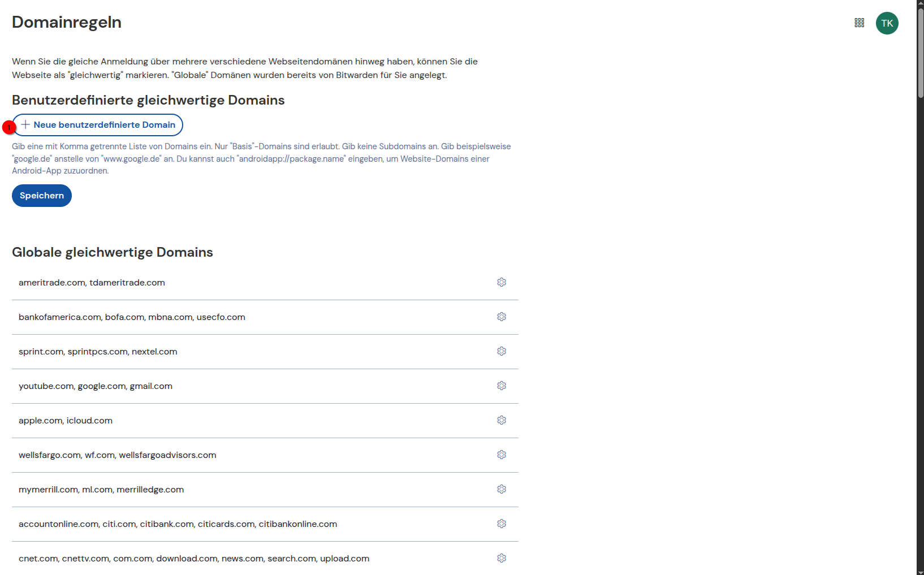Viewport: 924px width, 575px height.
Task: Open gear options for ameritrade.com row
Action: click(502, 282)
